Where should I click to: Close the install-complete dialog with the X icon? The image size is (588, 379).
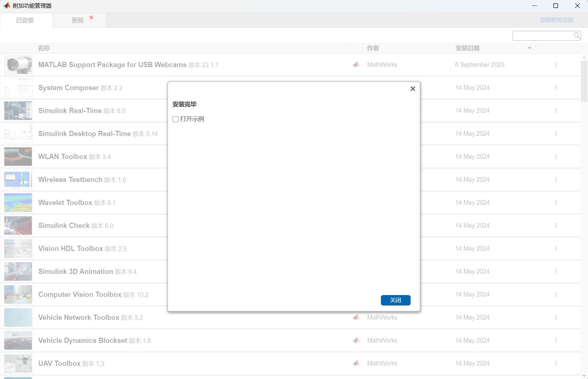tap(413, 89)
